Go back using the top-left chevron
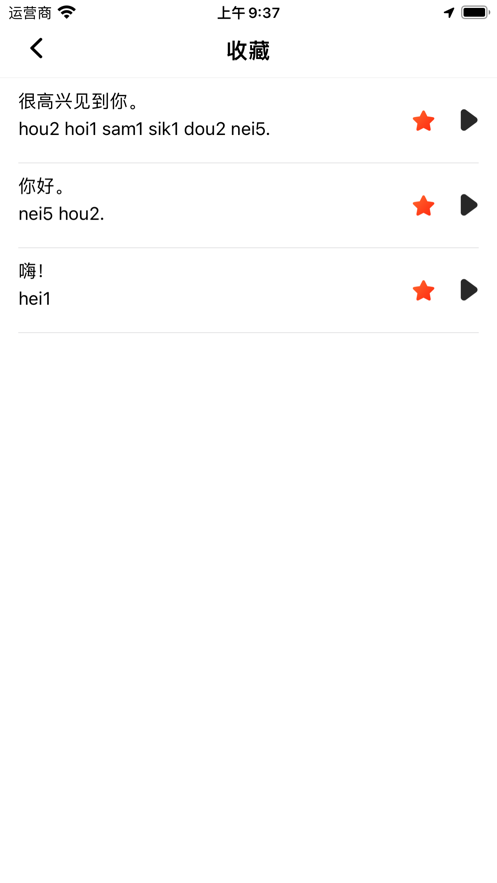 [x=37, y=48]
